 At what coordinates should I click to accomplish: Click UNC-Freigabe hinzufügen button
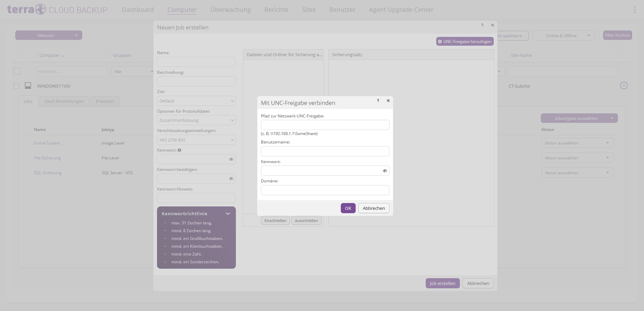tap(465, 41)
